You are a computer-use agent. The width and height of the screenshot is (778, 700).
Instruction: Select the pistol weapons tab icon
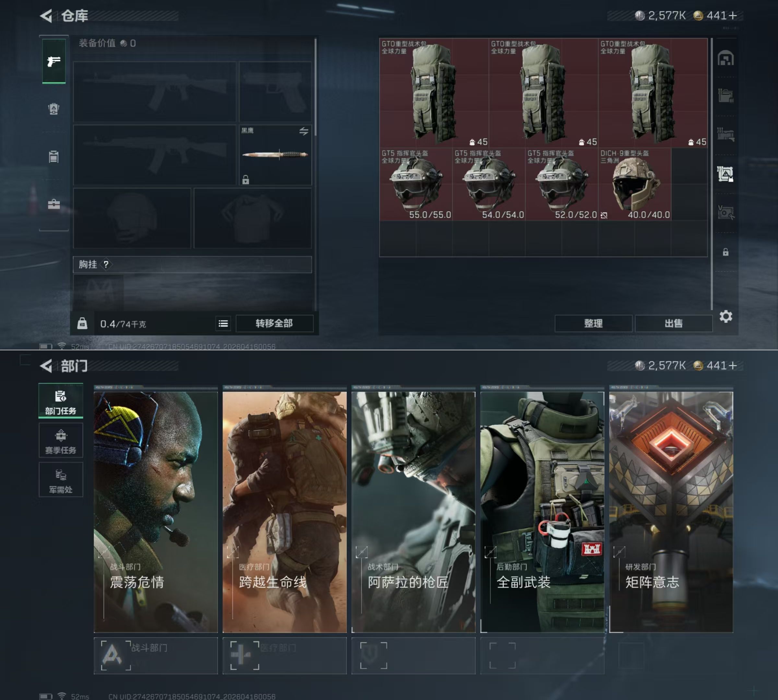(x=54, y=61)
